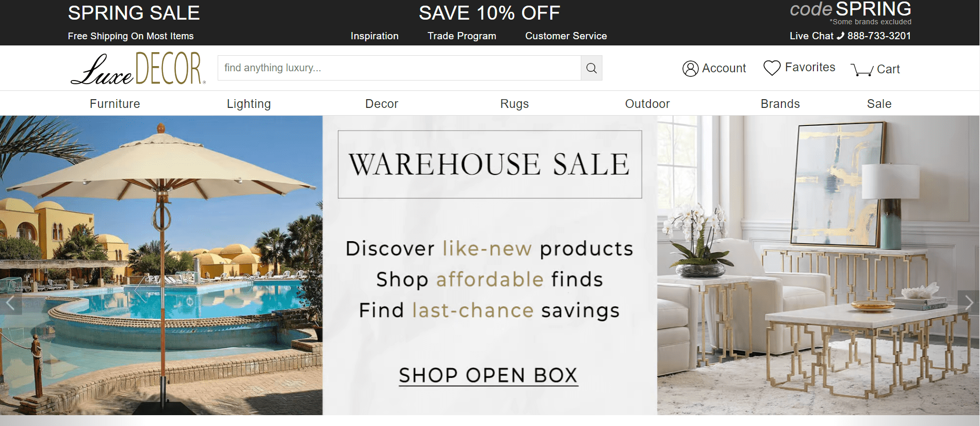This screenshot has height=426, width=980.
Task: Call the phone number 888-733-3201
Action: tap(879, 36)
